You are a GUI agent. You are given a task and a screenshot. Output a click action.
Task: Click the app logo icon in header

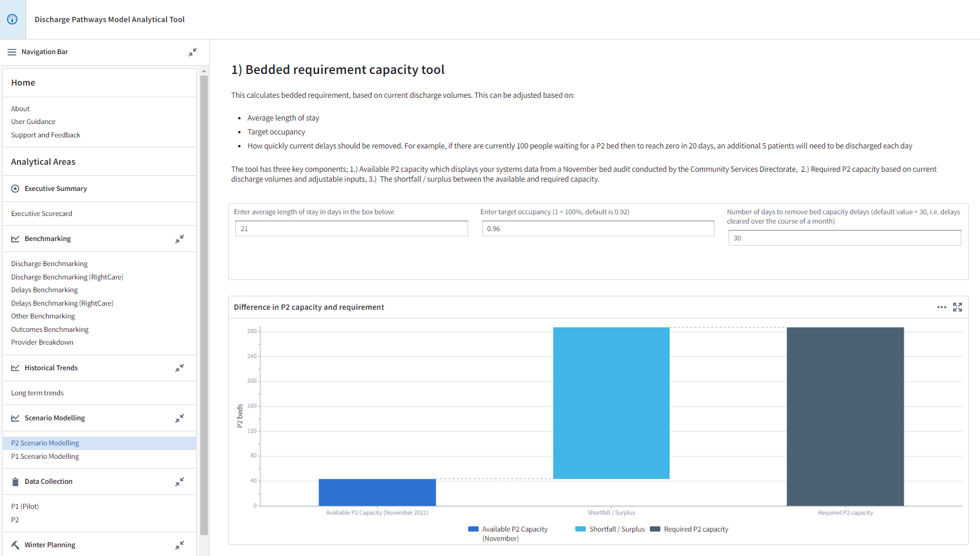(x=12, y=19)
